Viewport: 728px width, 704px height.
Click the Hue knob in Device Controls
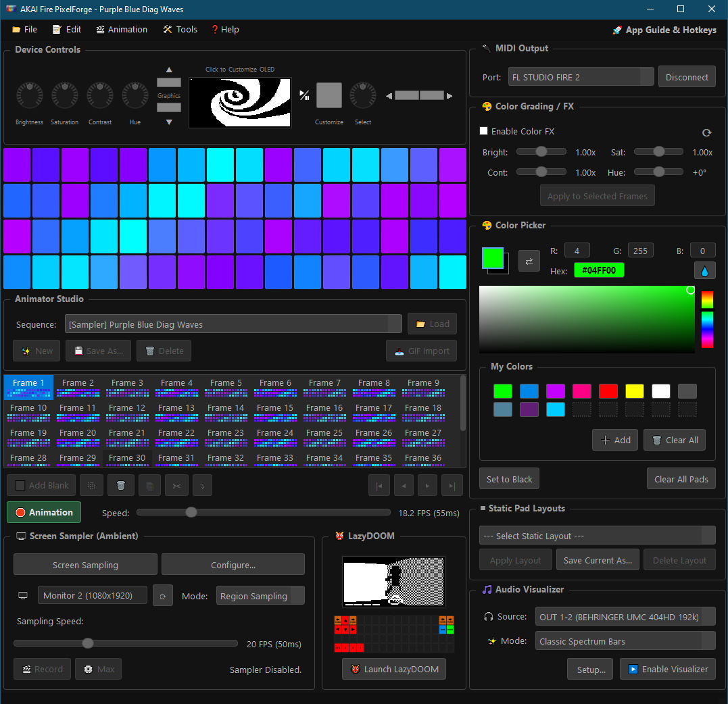(x=135, y=95)
